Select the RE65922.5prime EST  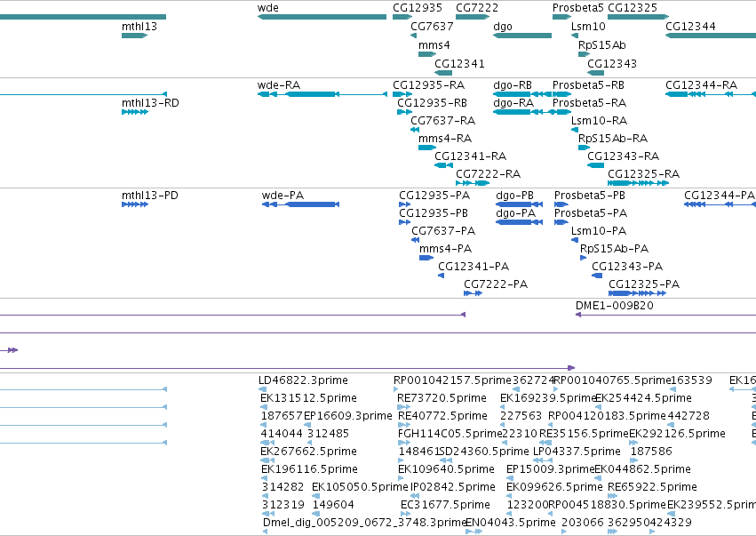(x=613, y=496)
